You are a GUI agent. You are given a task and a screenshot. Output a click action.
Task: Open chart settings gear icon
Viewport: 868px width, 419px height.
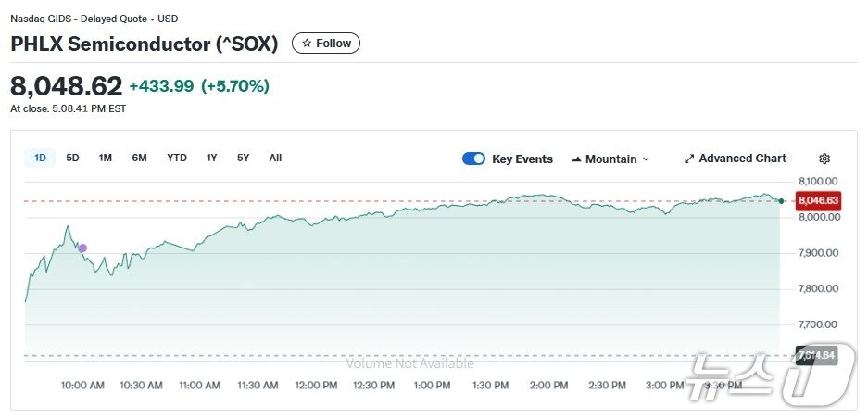[x=824, y=159]
